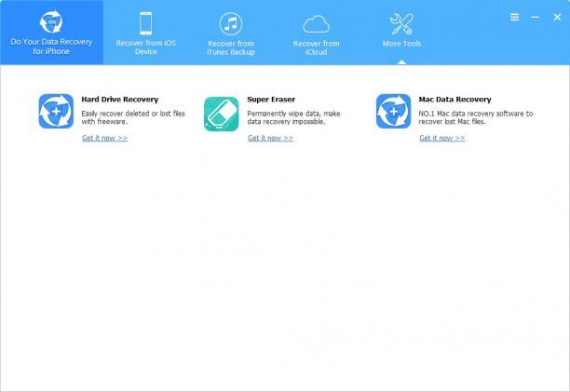Select the iPhone device icon
Viewport: 570px width, 392px height.
(x=146, y=23)
